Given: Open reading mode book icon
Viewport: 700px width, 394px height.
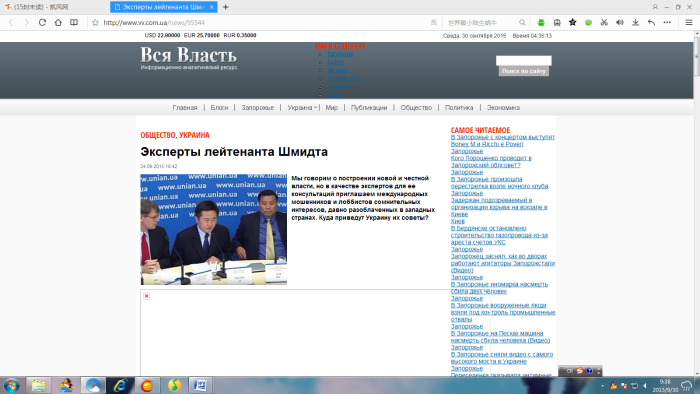Looking at the screenshot, I should pyautogui.click(x=74, y=22).
